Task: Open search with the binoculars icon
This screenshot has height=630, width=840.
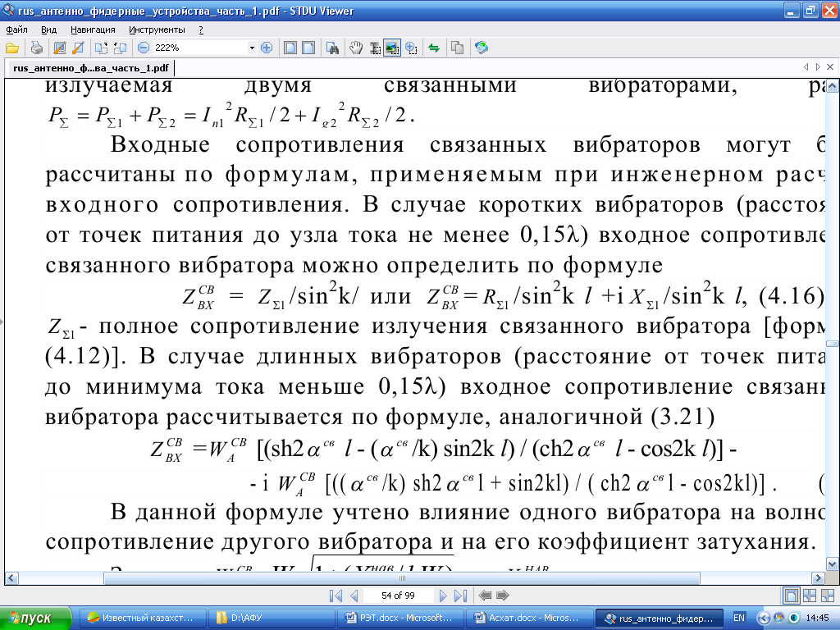Action: [x=333, y=48]
